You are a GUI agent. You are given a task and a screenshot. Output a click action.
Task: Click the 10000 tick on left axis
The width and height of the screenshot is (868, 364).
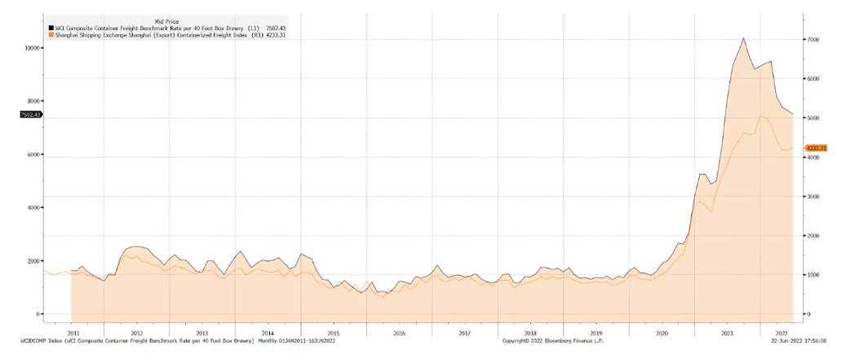click(31, 48)
